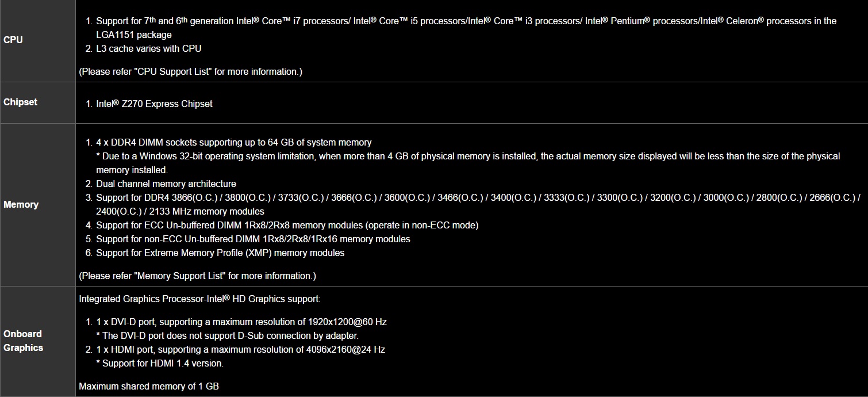Click the HDMI port resolution line
Viewport: 868px width, 397px height.
click(x=240, y=350)
